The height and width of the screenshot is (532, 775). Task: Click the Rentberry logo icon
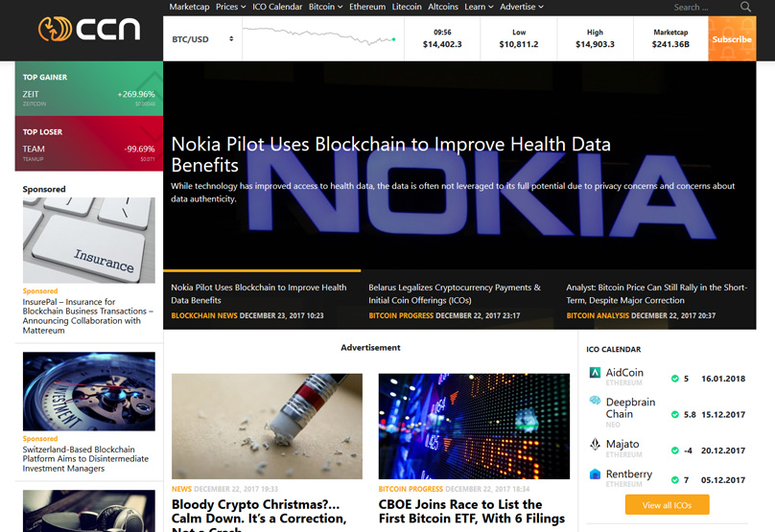pyautogui.click(x=595, y=474)
